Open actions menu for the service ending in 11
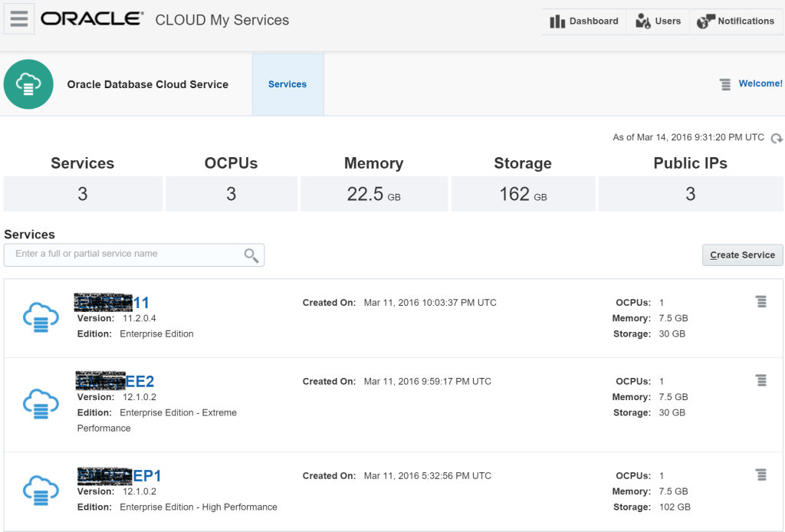This screenshot has width=785, height=532. pyautogui.click(x=760, y=302)
